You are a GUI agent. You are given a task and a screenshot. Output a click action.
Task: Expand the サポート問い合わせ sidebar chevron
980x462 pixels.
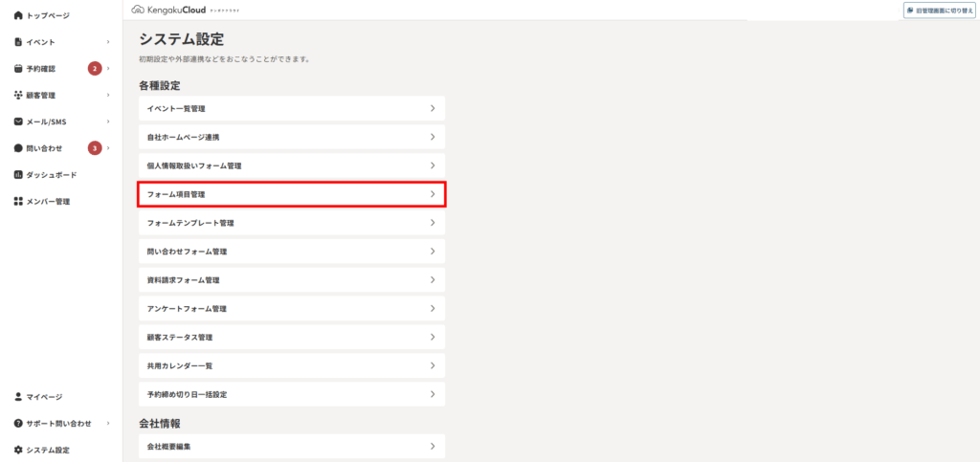[x=108, y=424]
